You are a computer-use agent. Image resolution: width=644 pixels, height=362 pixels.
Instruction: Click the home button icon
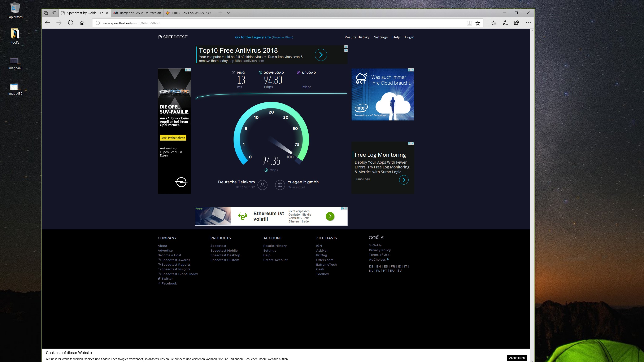(82, 23)
